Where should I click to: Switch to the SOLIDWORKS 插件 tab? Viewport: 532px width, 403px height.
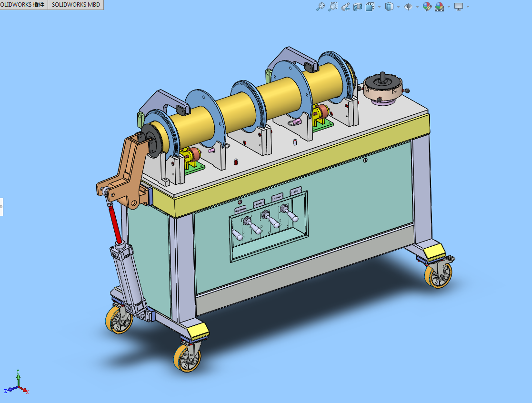coord(23,5)
